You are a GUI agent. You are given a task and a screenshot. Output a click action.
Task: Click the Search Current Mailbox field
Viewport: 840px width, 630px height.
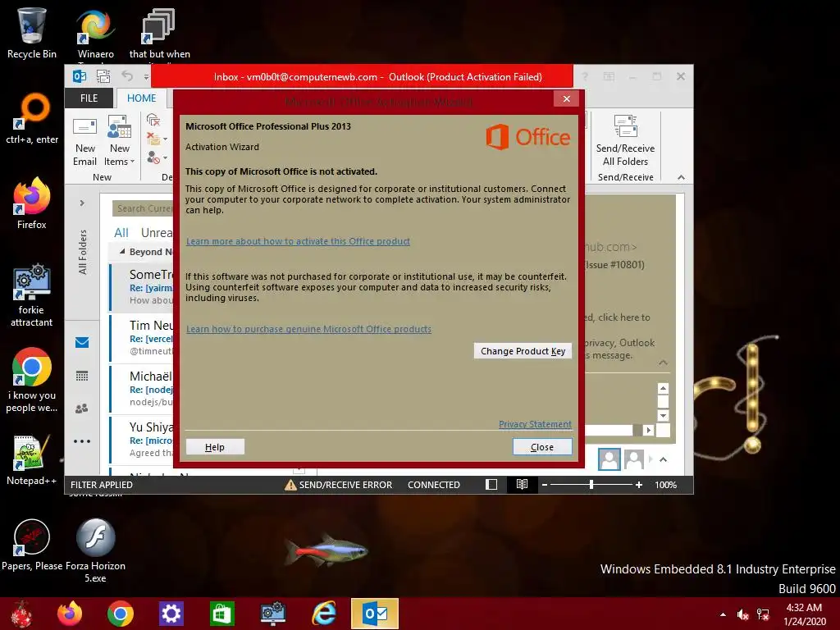point(143,208)
